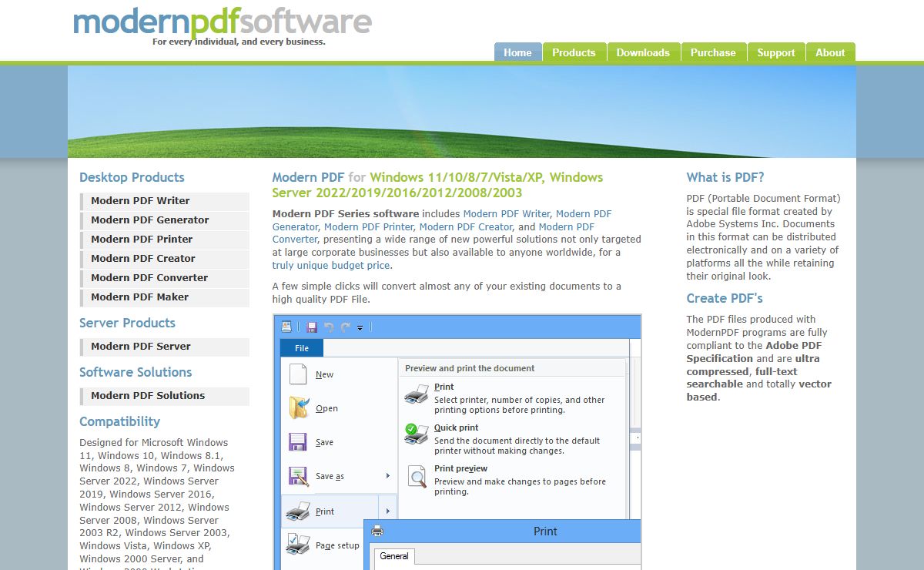Click the 'Software Solutions' heading
The width and height of the screenshot is (924, 570).
point(136,372)
